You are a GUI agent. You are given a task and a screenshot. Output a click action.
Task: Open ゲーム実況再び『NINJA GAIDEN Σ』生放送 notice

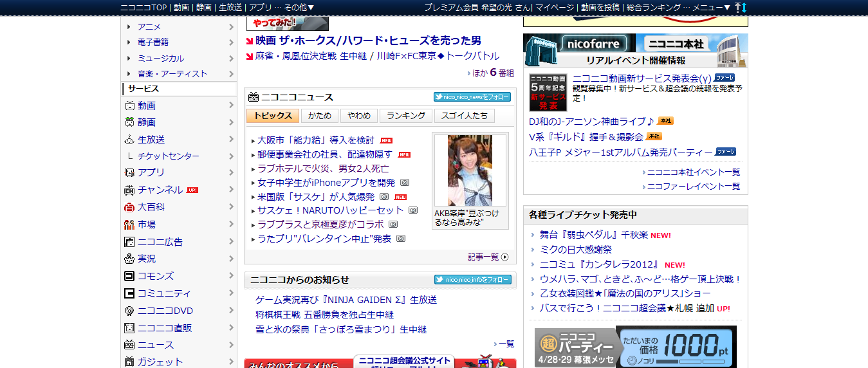(346, 300)
